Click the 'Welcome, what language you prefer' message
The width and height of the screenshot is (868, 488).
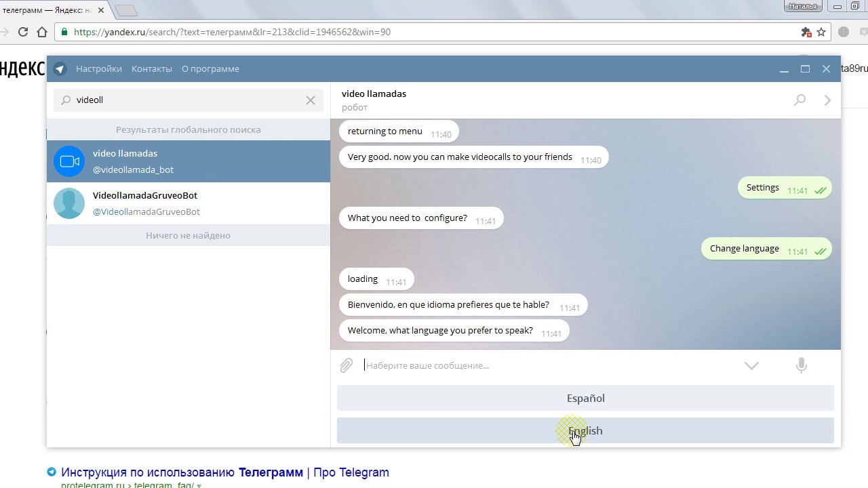454,331
